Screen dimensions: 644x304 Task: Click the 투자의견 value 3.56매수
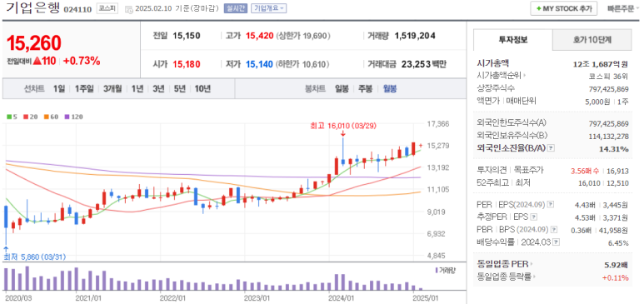coord(585,171)
